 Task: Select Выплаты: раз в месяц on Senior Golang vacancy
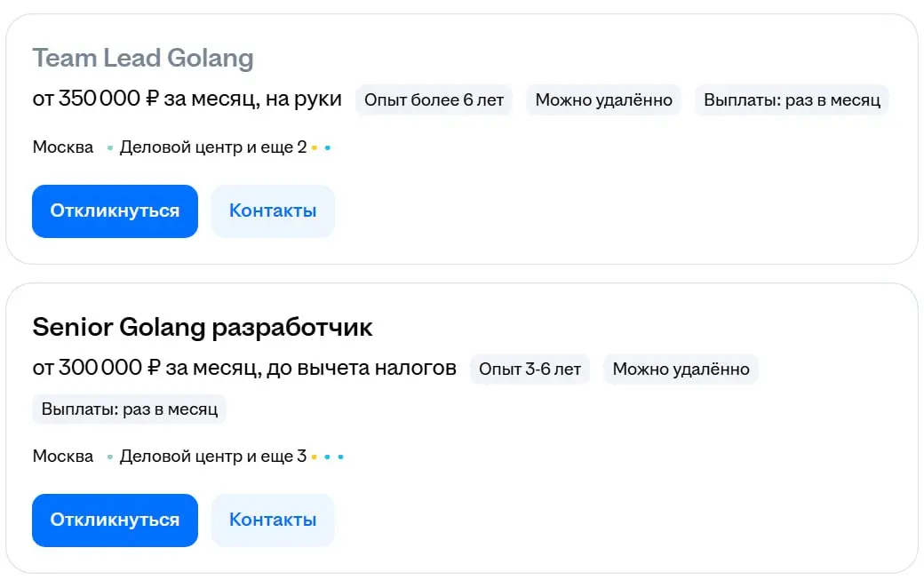coord(129,409)
